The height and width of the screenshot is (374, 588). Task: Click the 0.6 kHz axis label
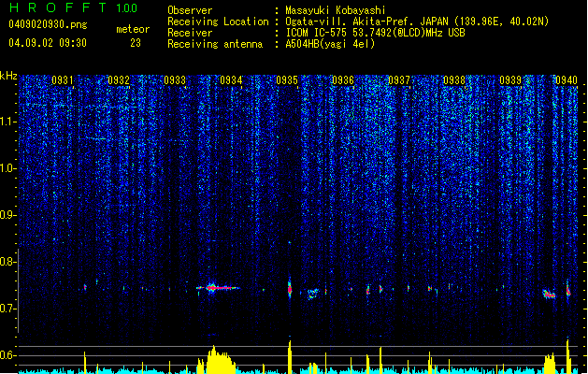[8, 355]
